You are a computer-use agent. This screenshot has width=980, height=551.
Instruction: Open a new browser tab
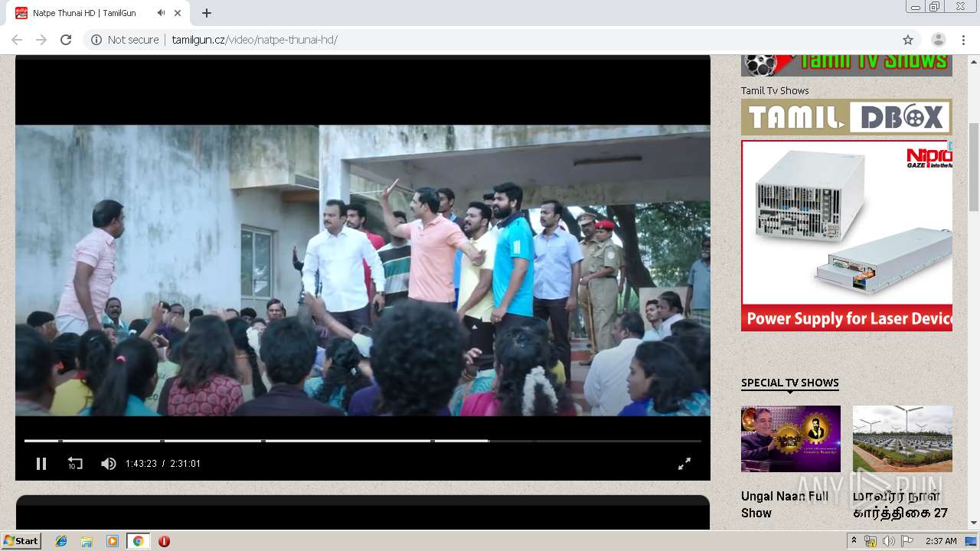207,13
